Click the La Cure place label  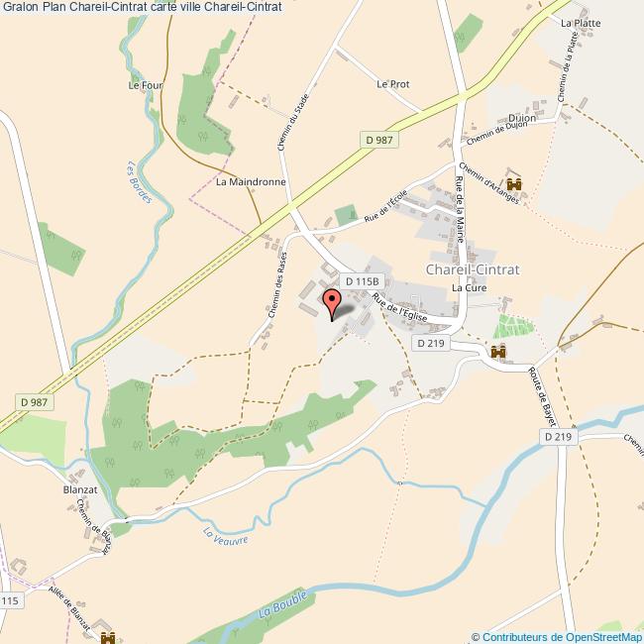(469, 287)
